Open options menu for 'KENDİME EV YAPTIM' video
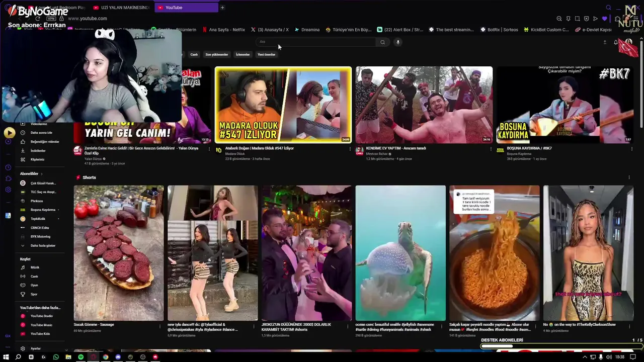 tap(491, 149)
